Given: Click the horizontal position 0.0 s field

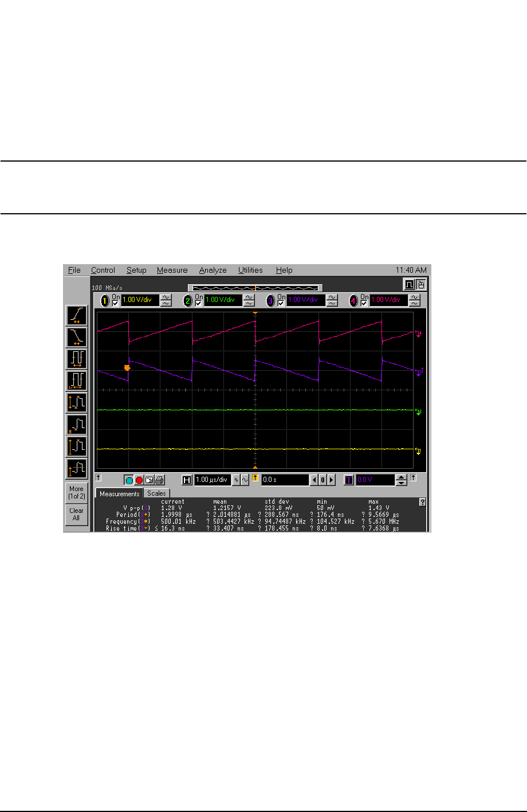Looking at the screenshot, I should 285,480.
